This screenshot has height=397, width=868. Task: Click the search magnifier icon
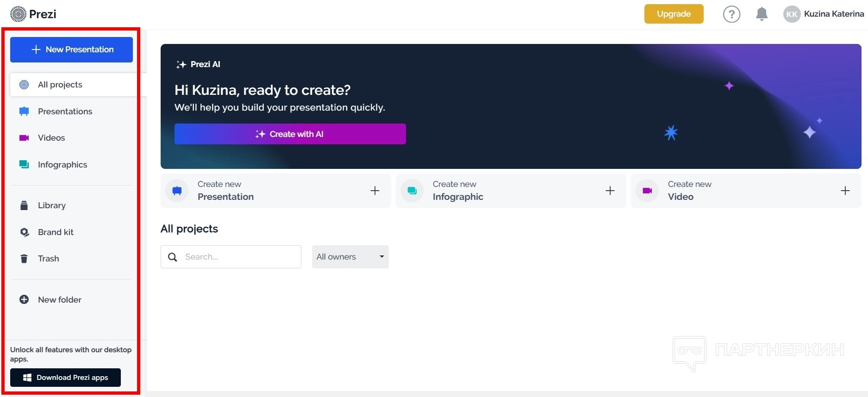(173, 257)
